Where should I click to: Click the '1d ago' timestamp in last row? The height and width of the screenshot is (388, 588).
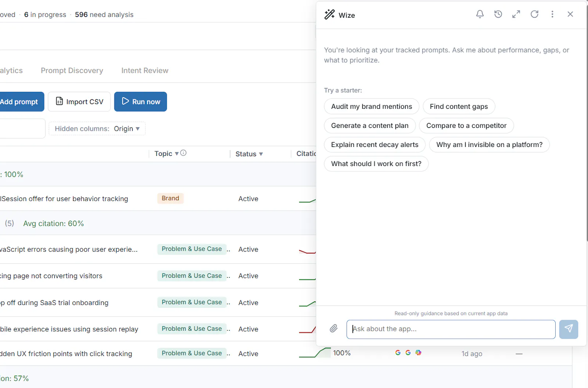pos(472,353)
